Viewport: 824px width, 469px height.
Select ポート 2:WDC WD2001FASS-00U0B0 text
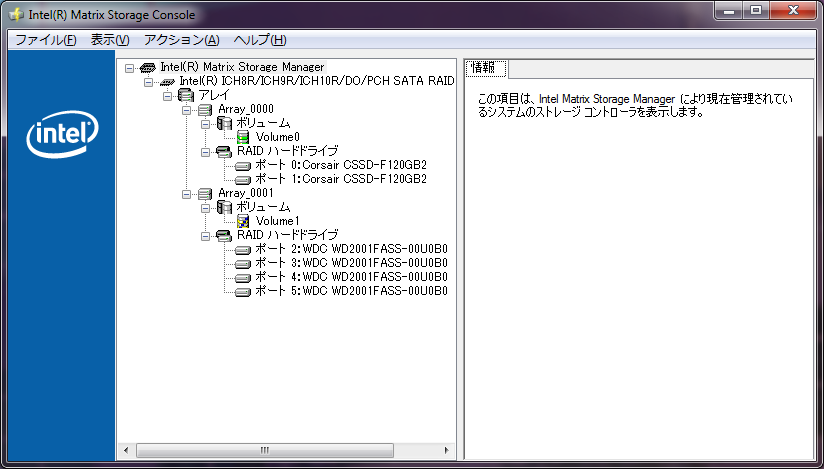(351, 249)
